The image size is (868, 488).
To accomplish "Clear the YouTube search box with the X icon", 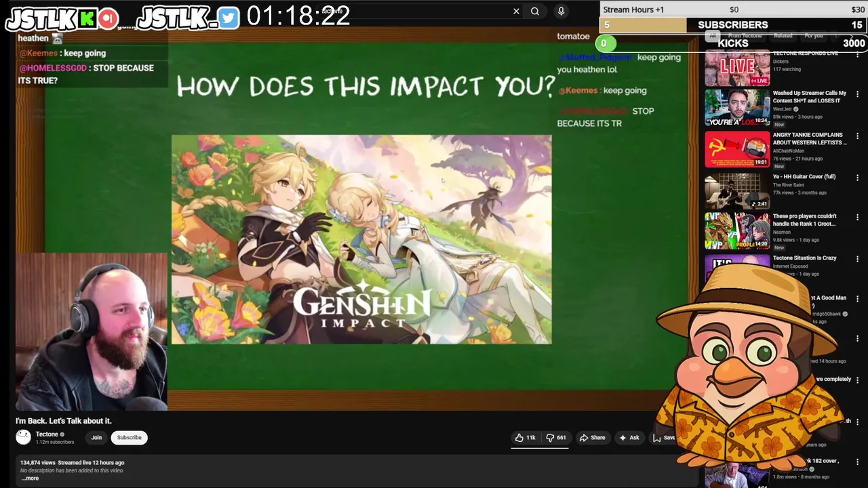I will coord(516,11).
